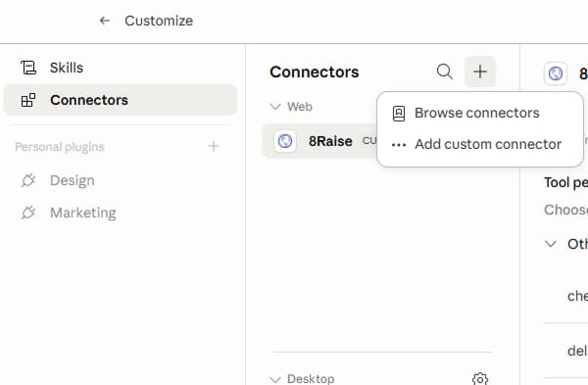
Task: Click the plug icon beside Design
Action: pos(28,180)
